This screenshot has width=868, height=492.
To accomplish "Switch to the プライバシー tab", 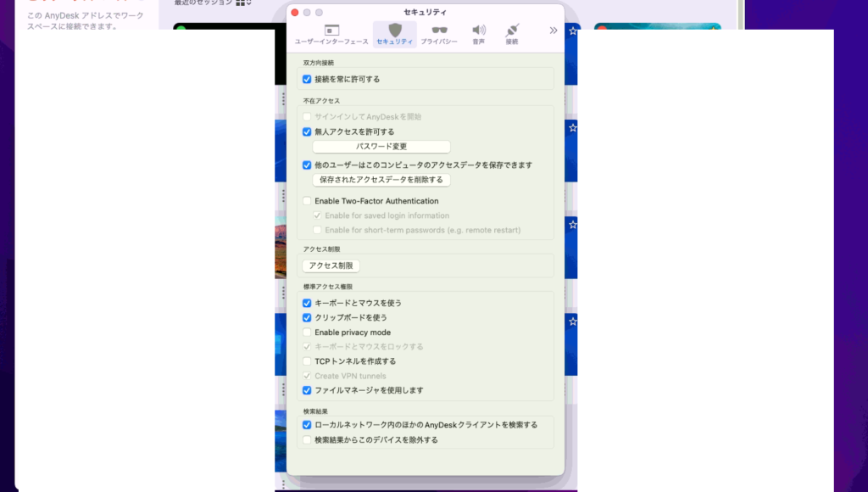I will coord(439,34).
